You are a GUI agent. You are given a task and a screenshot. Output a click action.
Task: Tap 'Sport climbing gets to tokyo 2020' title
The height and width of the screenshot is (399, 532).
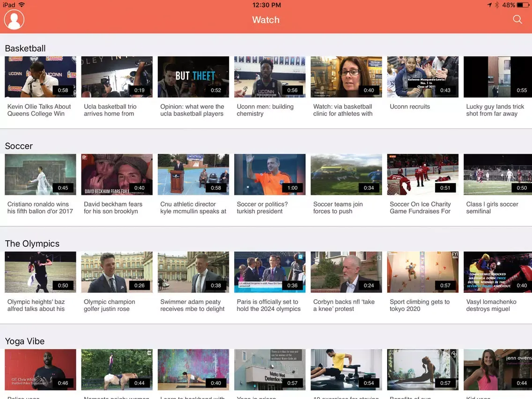[x=420, y=305]
